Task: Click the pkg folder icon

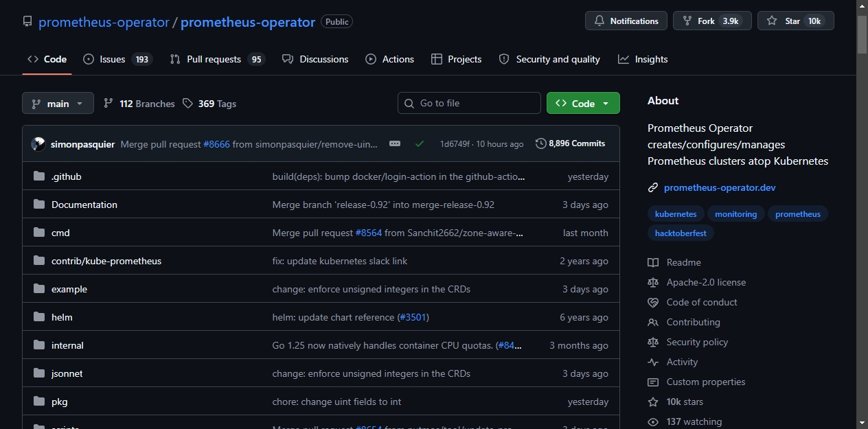Action: tap(38, 402)
